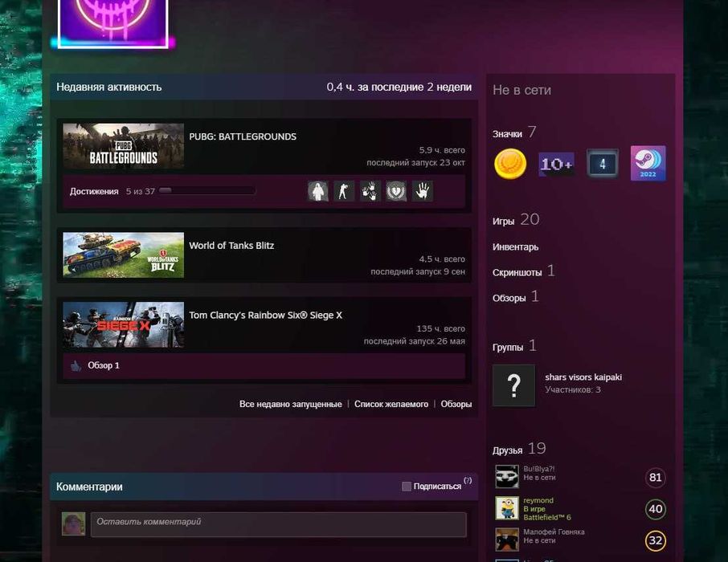728x562 pixels.
Task: Open the PUBG: BATTLEGROUNDS game banner
Action: point(124,146)
